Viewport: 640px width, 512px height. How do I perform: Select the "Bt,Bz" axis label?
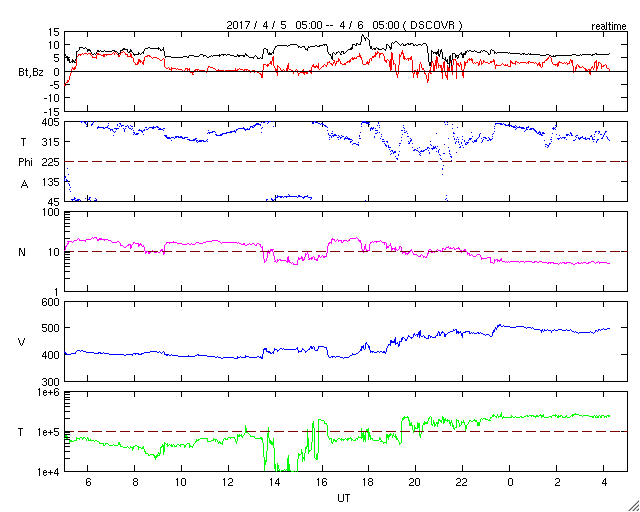point(31,74)
